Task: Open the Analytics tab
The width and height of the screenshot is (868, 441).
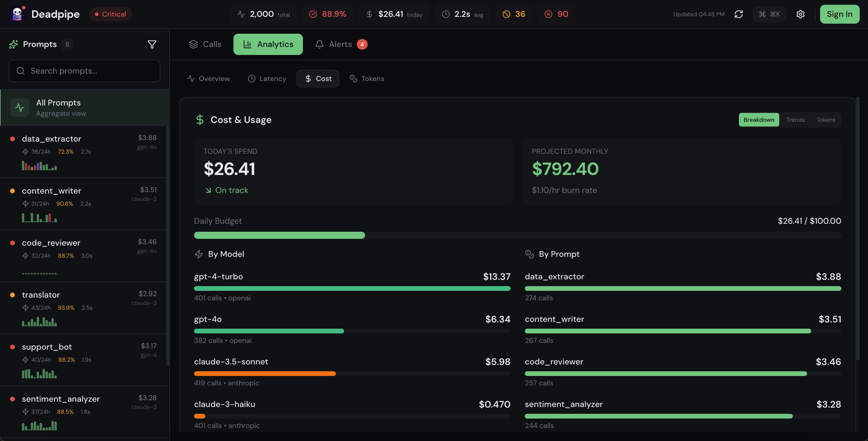Action: pyautogui.click(x=268, y=44)
